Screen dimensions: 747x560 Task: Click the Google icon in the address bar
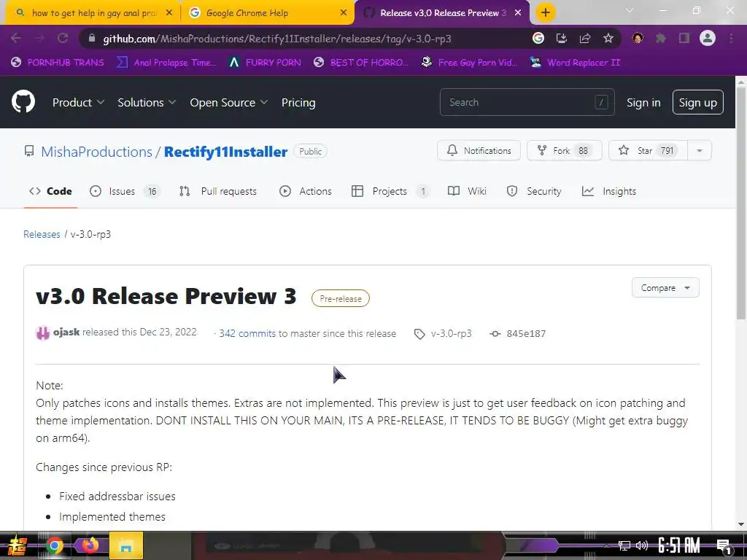(x=538, y=38)
